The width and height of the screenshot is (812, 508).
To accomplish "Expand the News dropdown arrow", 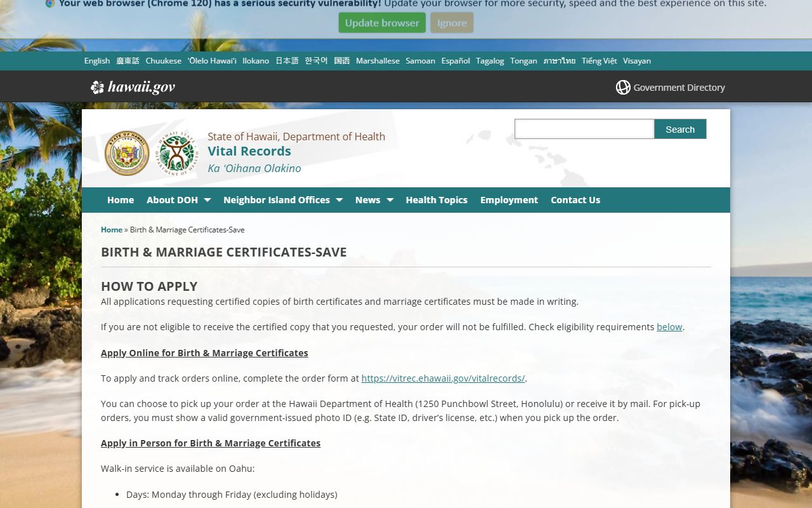I will (x=390, y=200).
